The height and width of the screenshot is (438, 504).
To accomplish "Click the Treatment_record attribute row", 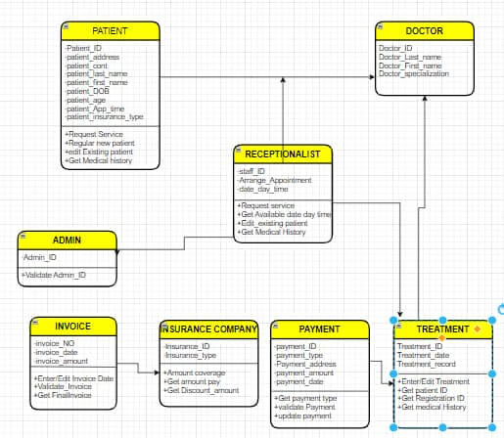I will click(x=427, y=364).
